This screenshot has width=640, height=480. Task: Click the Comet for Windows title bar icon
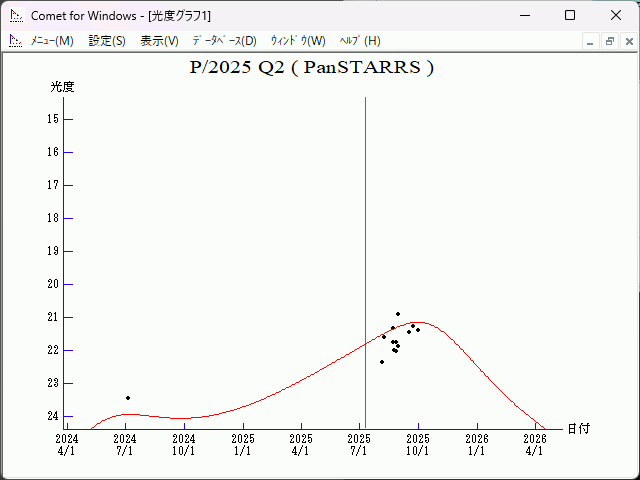(x=15, y=15)
